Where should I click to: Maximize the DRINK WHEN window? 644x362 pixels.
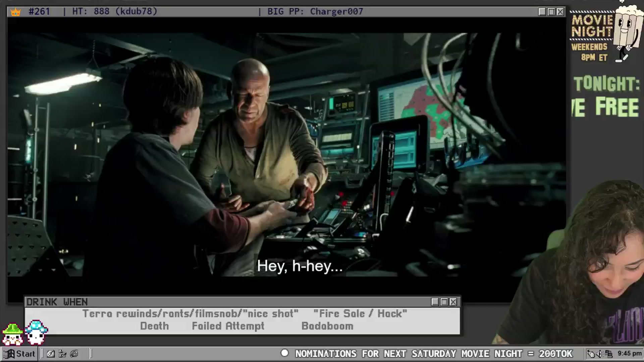coord(444,302)
